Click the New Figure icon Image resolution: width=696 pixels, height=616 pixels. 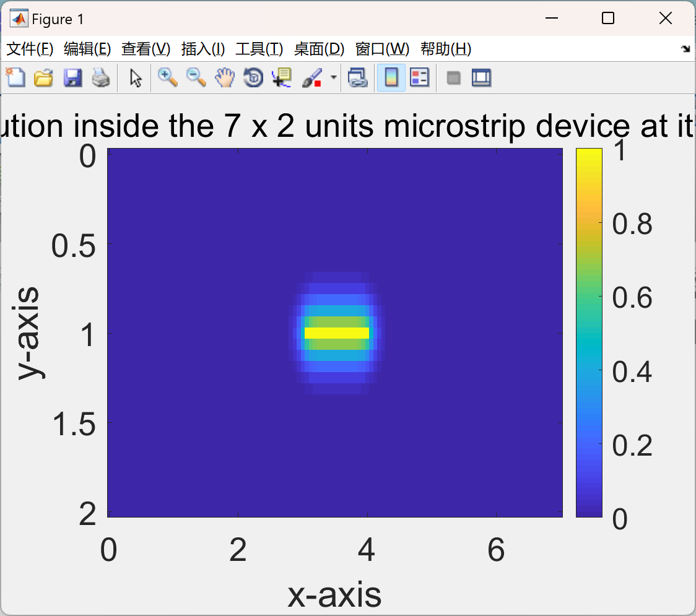coord(16,78)
